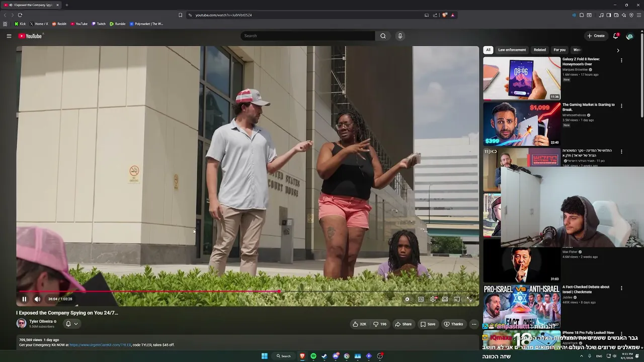The height and width of the screenshot is (362, 644).
Task: Open Steam from the taskbar
Action: click(x=325, y=356)
